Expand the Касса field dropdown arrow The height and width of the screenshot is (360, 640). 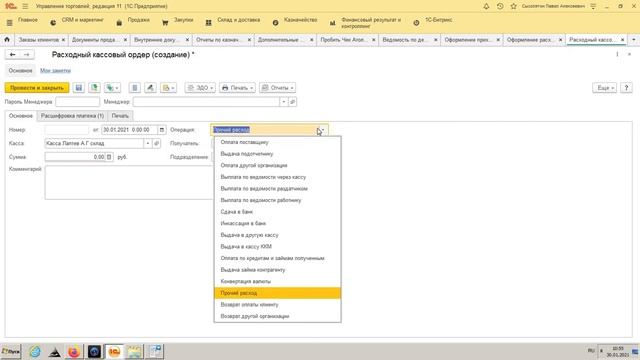(x=148, y=144)
